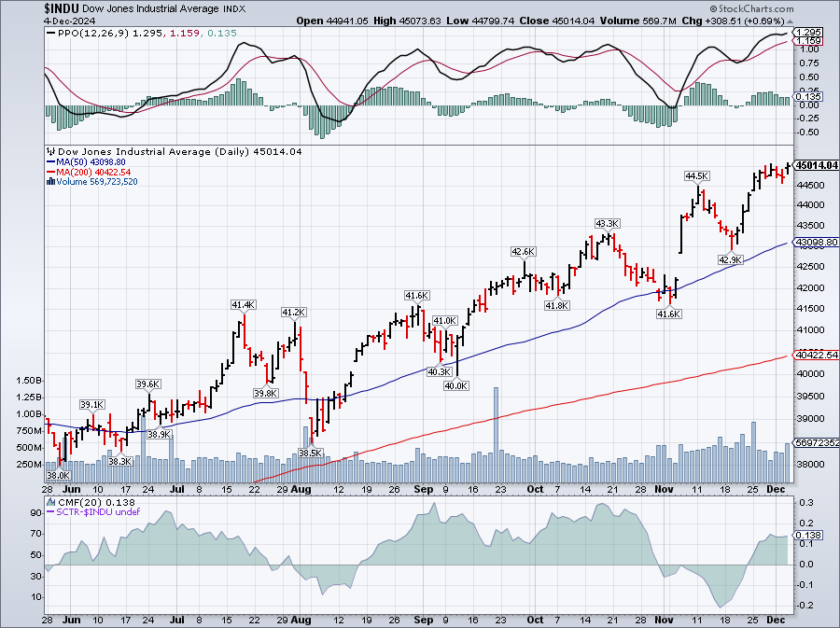Click the 45014.04 current price tag on right axis
The width and height of the screenshot is (840, 628).
(814, 165)
